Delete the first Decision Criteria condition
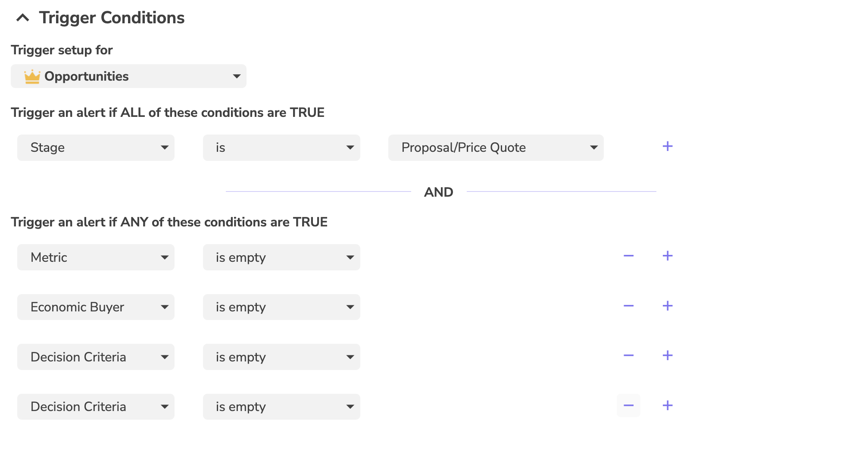This screenshot has width=868, height=452. pyautogui.click(x=628, y=356)
